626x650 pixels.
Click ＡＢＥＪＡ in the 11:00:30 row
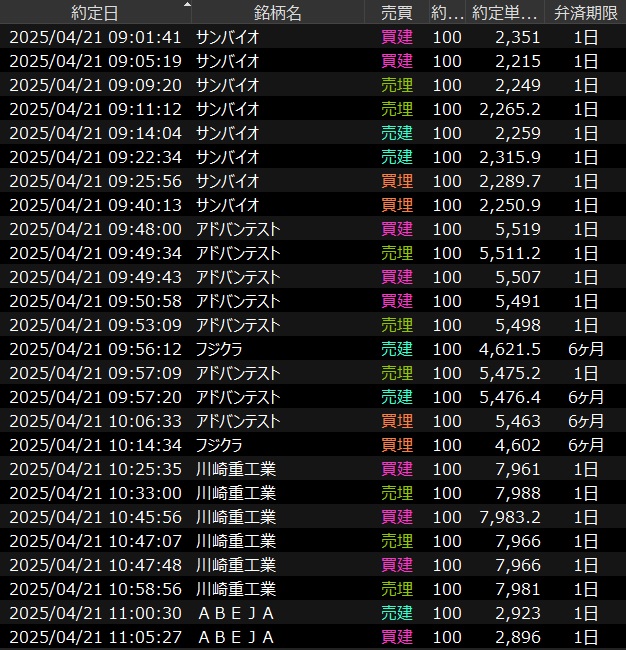point(236,614)
